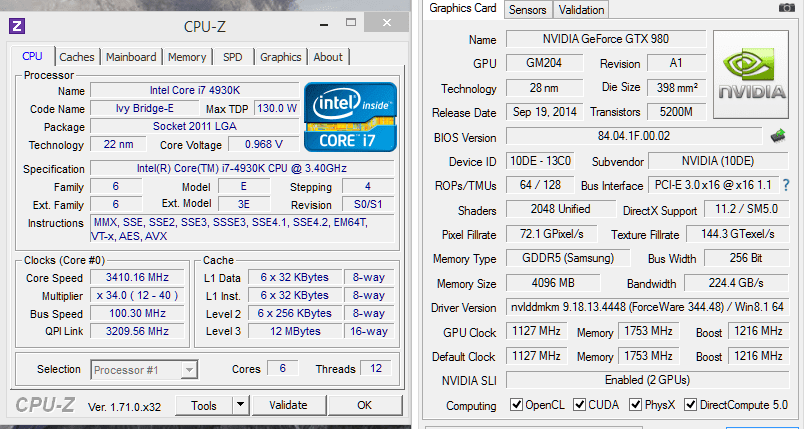Toggle the PhysX checkbox
The height and width of the screenshot is (429, 805).
tap(636, 404)
